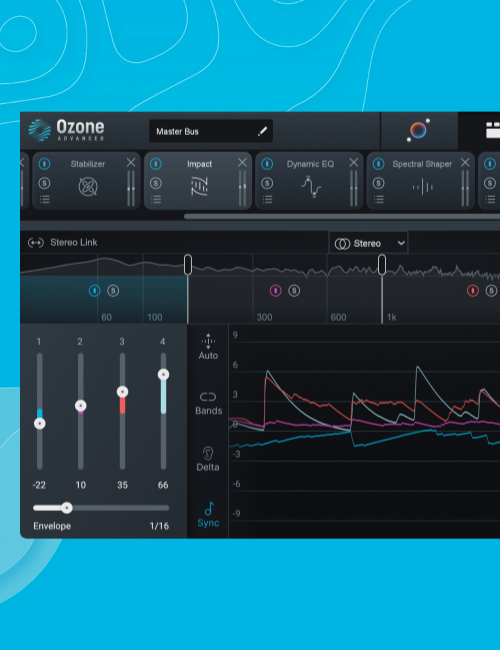The width and height of the screenshot is (500, 650).
Task: Click band 1 amount slider knob
Action: (x=39, y=424)
